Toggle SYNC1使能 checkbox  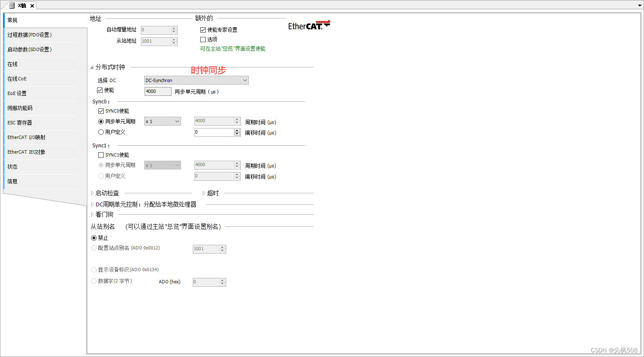coord(101,155)
